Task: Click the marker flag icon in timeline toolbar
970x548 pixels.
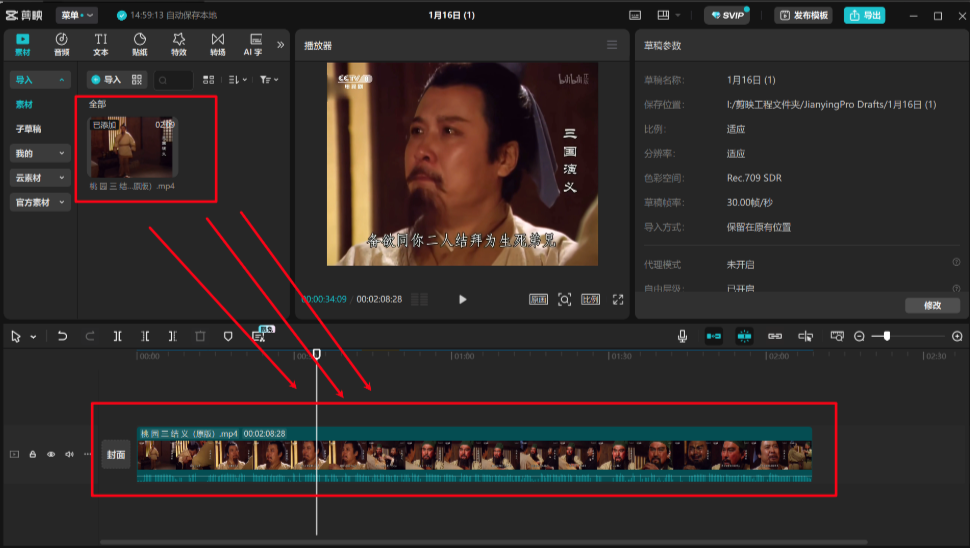Action: [x=228, y=337]
